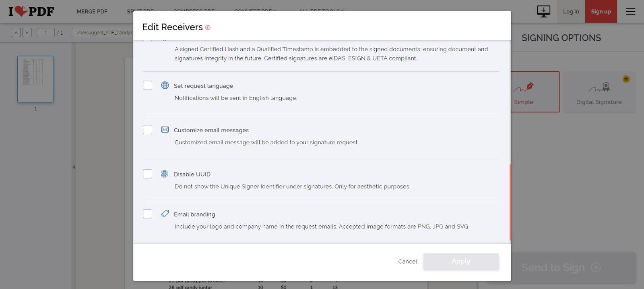Cancel the Edit Receivers dialog
Screen dimensions: 644x289
407,261
